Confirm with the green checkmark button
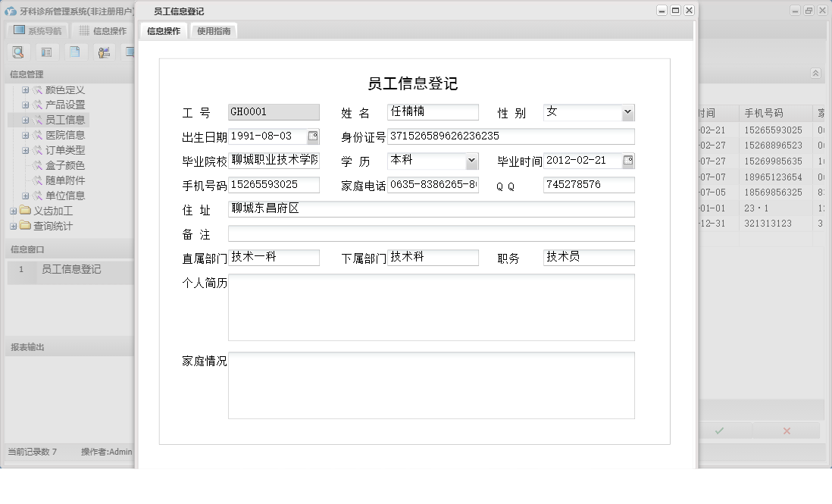The width and height of the screenshot is (832, 504). [x=720, y=430]
